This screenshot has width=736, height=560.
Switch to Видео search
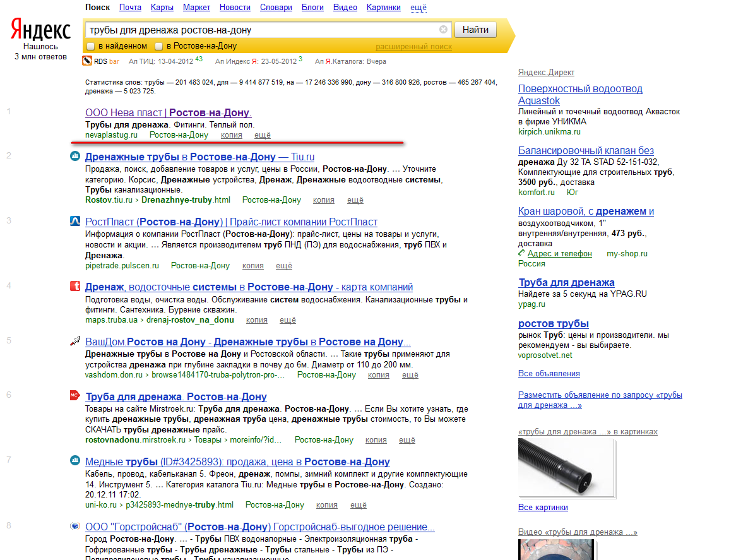tap(345, 8)
